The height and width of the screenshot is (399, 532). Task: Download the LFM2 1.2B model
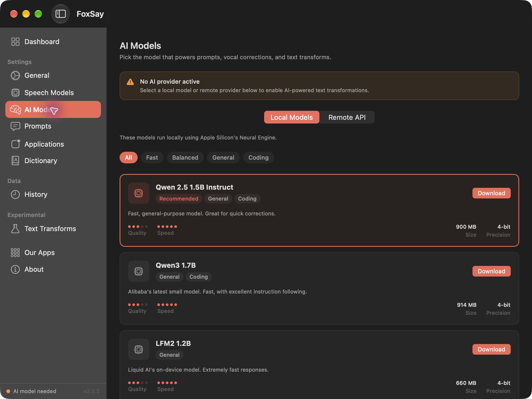click(492, 349)
